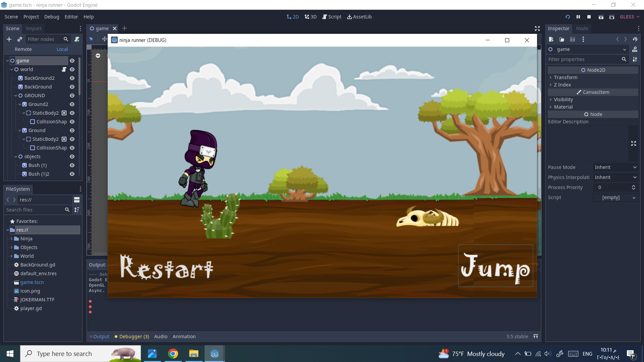Image resolution: width=644 pixels, height=362 pixels.
Task: Toggle FileSystem split view mode icon
Action: [x=77, y=200]
